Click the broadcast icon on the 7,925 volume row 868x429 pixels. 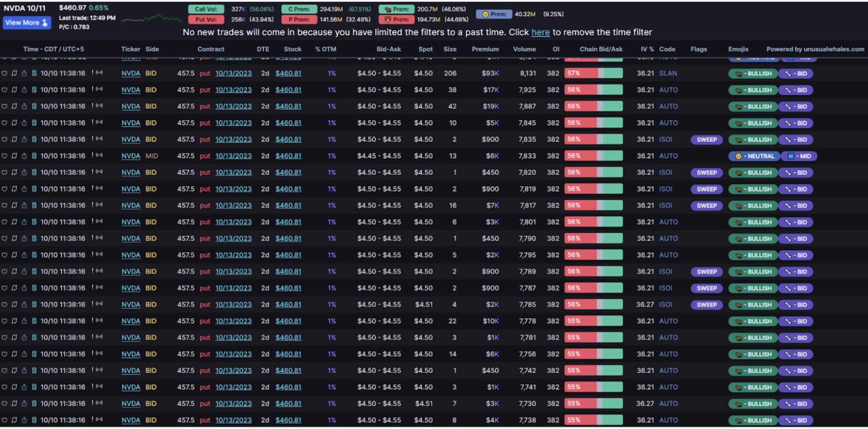point(99,90)
